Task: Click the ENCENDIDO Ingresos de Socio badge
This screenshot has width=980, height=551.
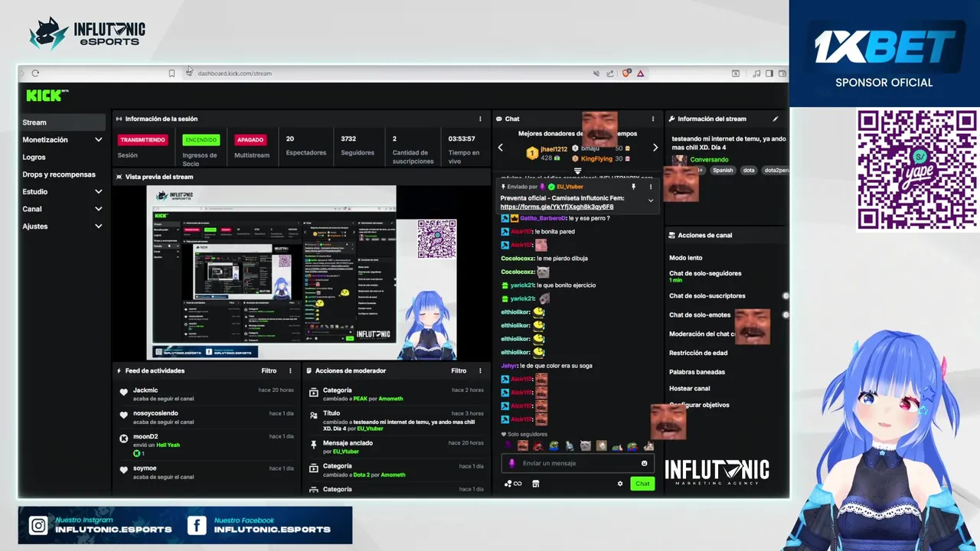Action: tap(201, 140)
